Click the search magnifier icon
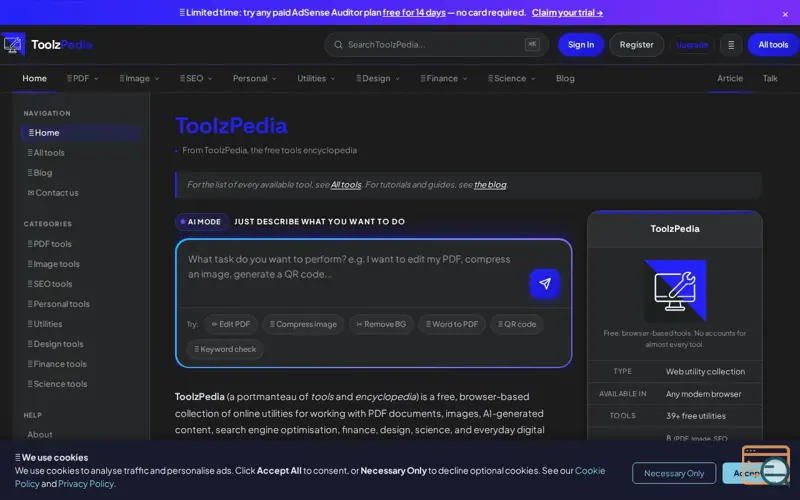 338,45
